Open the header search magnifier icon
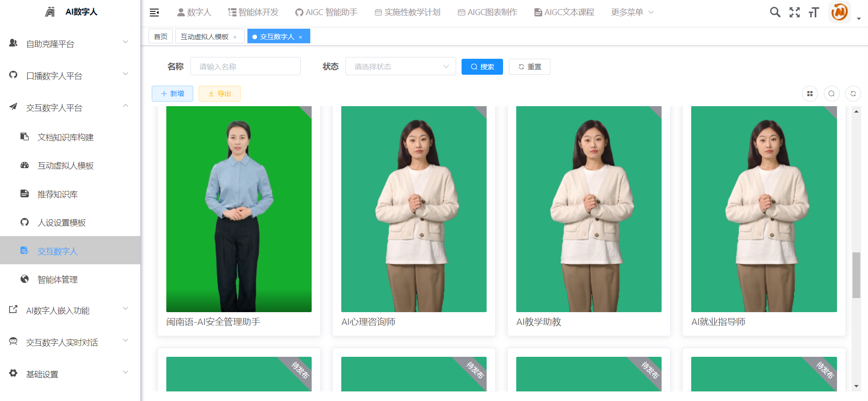 [x=775, y=12]
